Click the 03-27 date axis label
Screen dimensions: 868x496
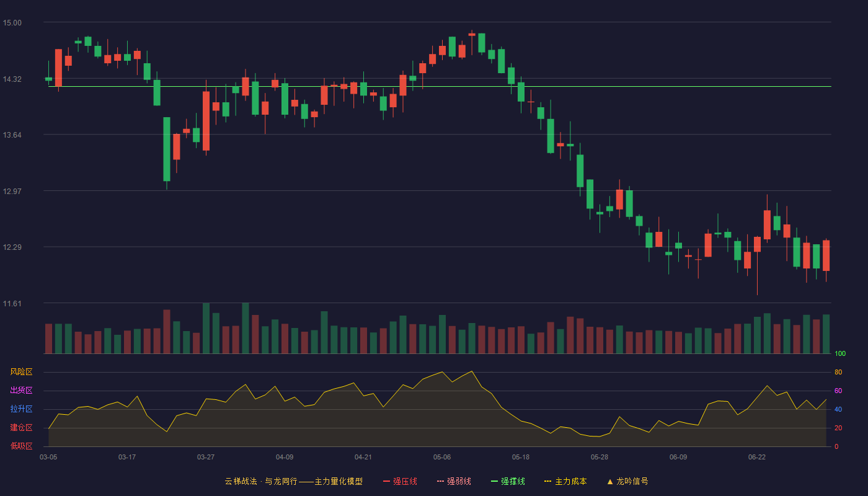point(206,457)
